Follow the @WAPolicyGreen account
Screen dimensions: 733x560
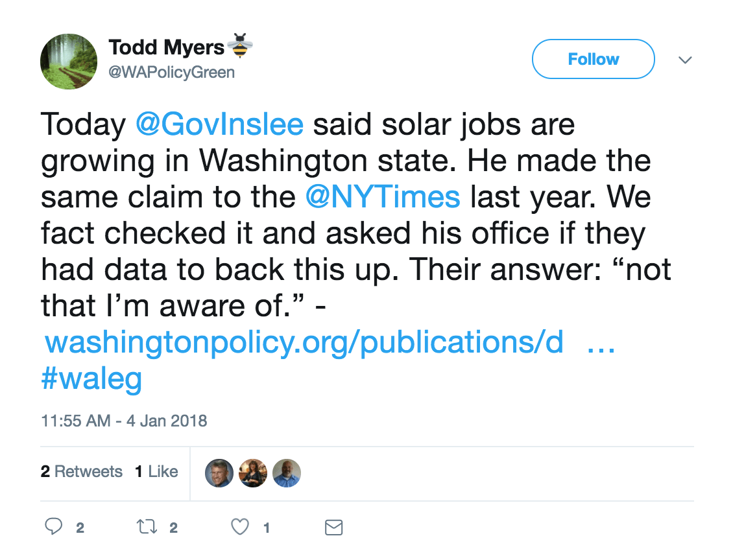coord(594,59)
